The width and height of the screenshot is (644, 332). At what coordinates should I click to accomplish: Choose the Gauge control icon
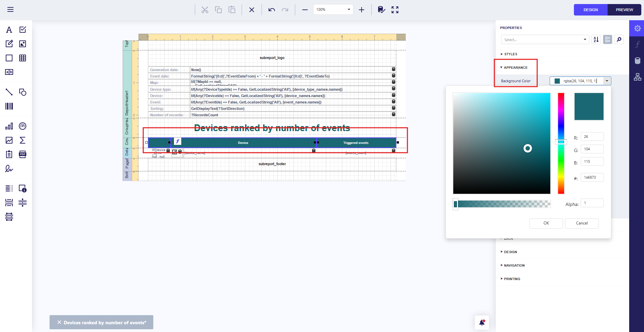pyautogui.click(x=23, y=126)
